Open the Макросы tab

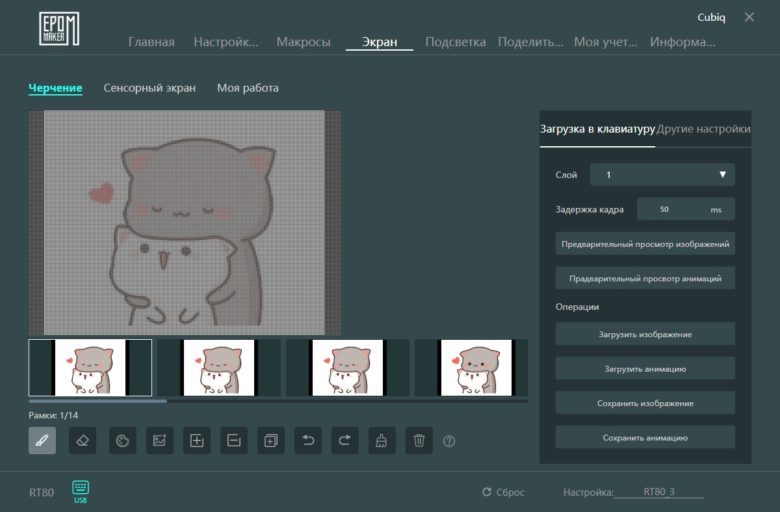tap(303, 42)
